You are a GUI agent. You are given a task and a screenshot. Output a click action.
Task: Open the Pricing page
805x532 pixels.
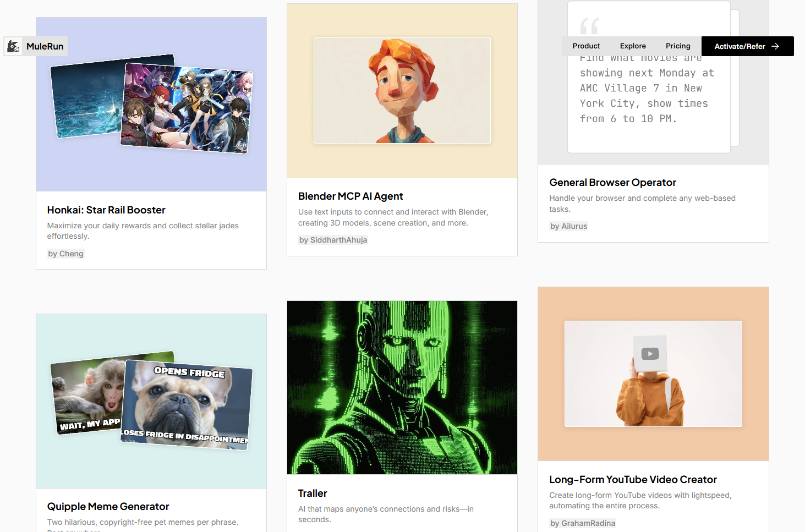coord(678,46)
